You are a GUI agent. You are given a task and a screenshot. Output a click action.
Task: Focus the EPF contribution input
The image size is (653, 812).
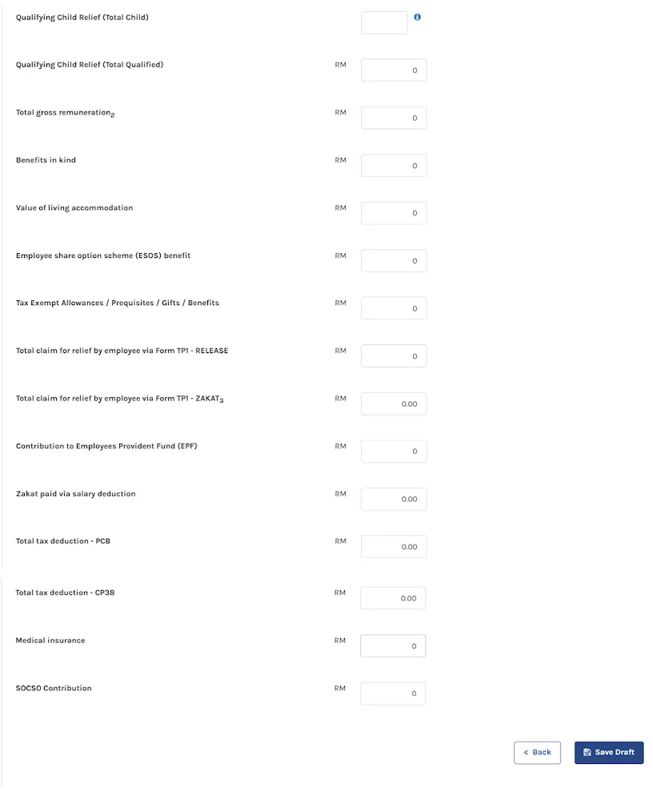click(393, 452)
